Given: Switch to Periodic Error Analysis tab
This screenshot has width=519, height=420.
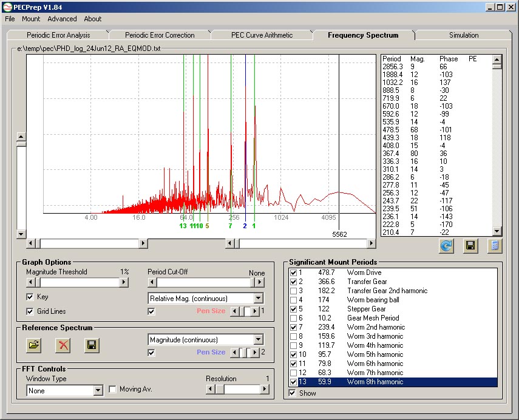Looking at the screenshot, I should tap(58, 35).
